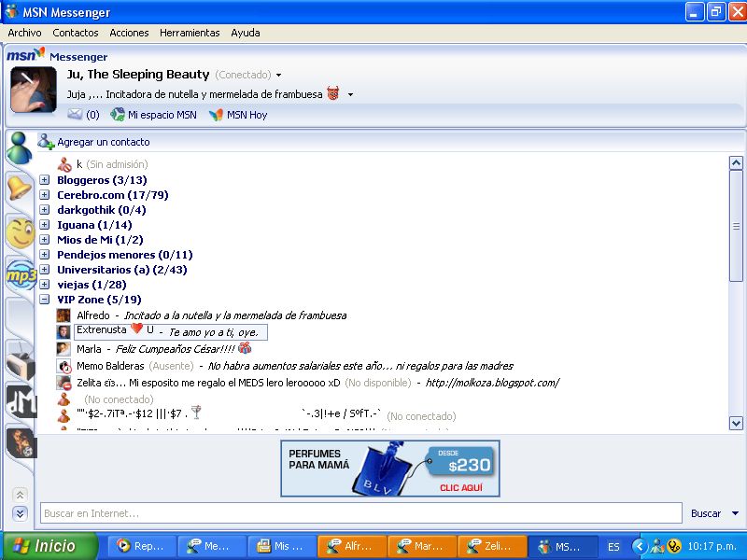Expand the viejas group

coord(44,285)
